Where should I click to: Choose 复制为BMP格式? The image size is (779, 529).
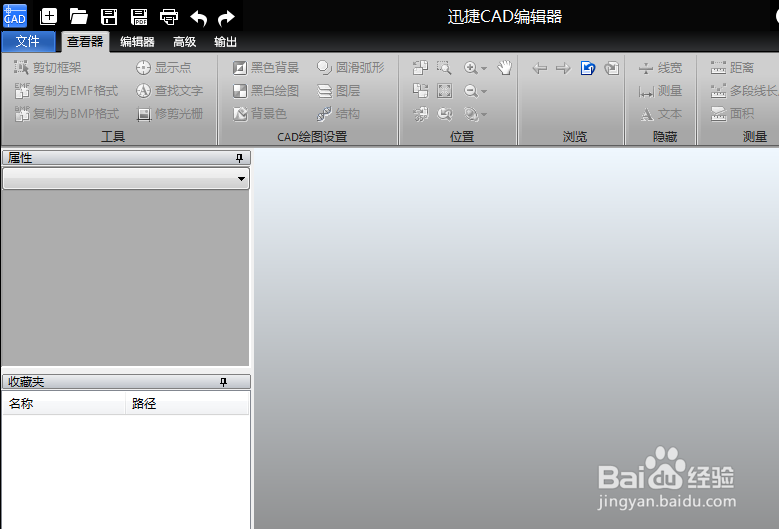(x=67, y=114)
